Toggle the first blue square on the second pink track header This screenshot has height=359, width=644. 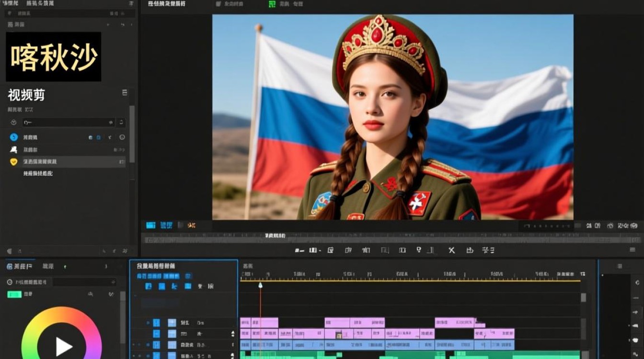[156, 334]
